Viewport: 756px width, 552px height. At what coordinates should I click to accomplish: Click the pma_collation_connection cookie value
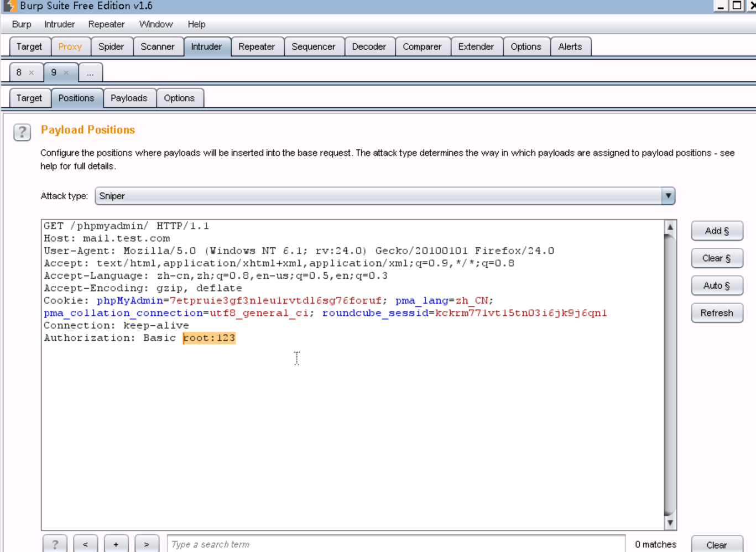click(259, 313)
